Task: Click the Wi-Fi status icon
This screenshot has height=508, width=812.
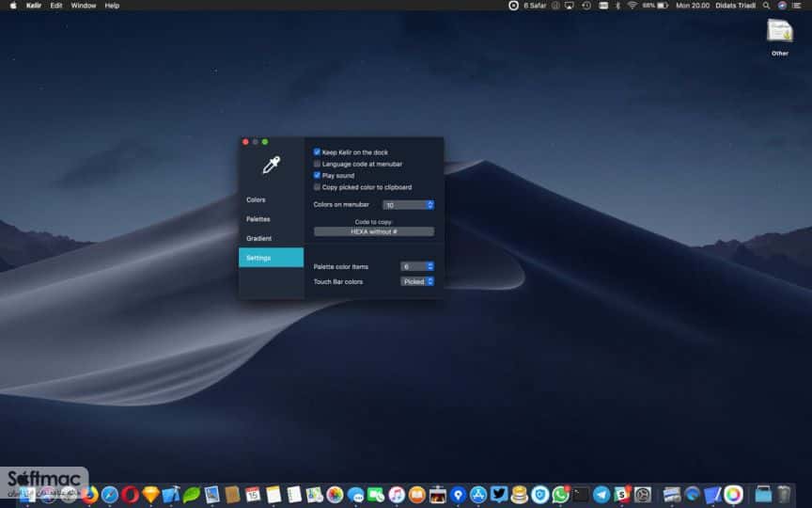Action: click(x=632, y=6)
